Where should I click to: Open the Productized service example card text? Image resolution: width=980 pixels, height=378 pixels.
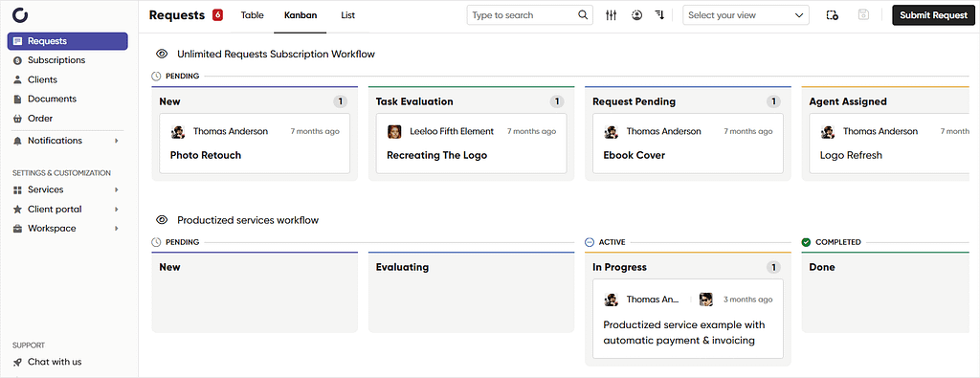tap(683, 332)
